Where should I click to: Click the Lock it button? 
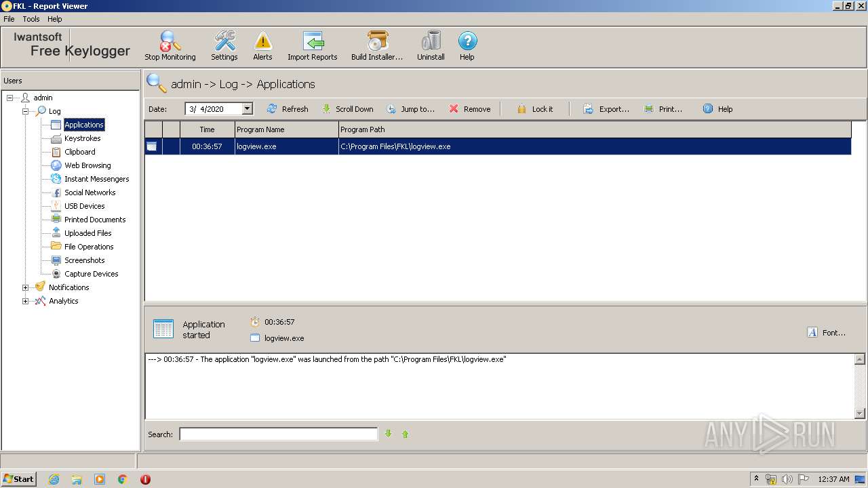coord(534,109)
